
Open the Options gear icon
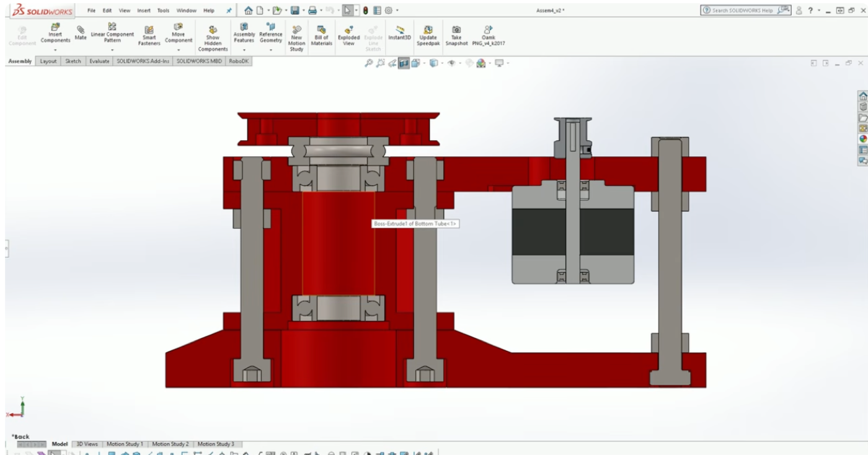389,10
